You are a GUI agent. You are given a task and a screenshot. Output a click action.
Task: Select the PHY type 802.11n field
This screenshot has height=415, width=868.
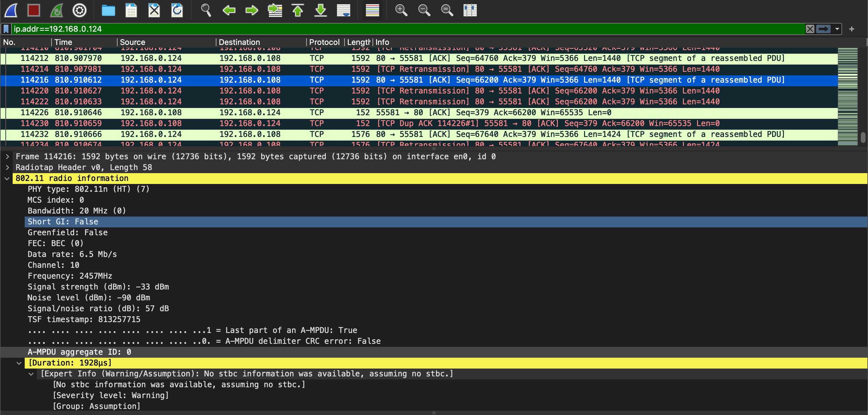pos(446,189)
